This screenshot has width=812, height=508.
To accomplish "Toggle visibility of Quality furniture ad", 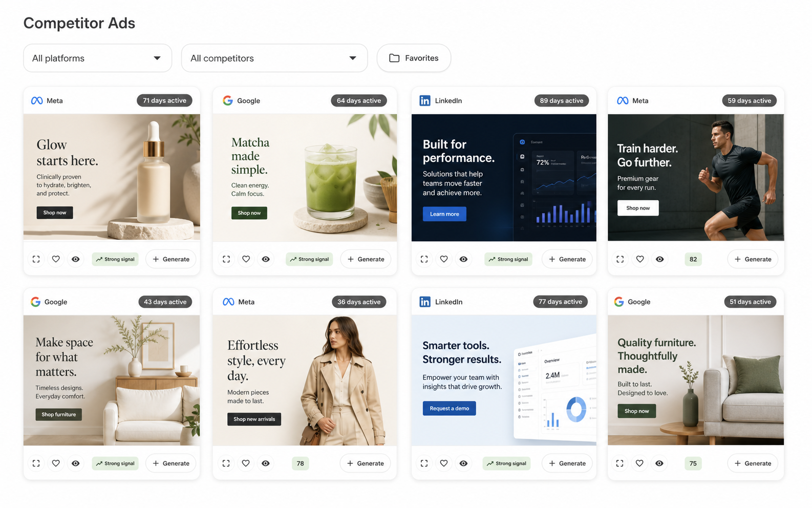I will (x=659, y=463).
